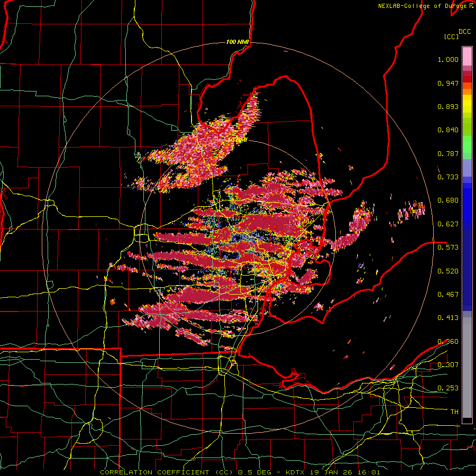This screenshot has height=476, width=476.
Task: Click the 0.520 legend value
Action: click(448, 271)
